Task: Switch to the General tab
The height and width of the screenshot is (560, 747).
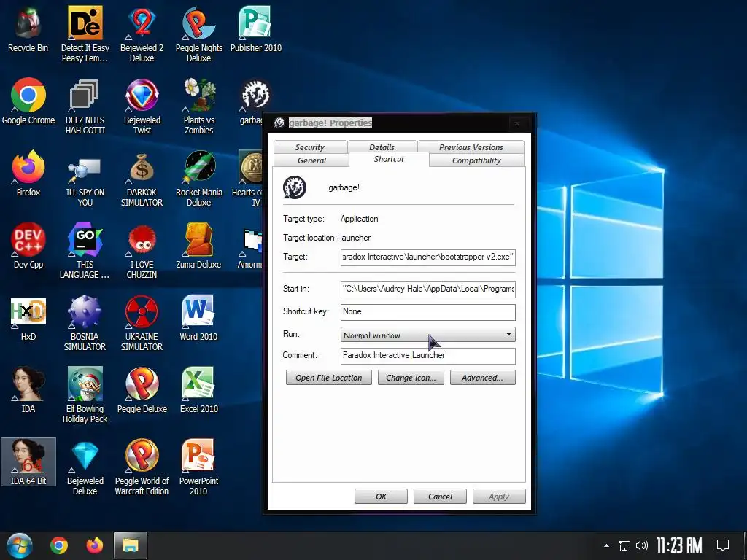Action: coord(312,160)
